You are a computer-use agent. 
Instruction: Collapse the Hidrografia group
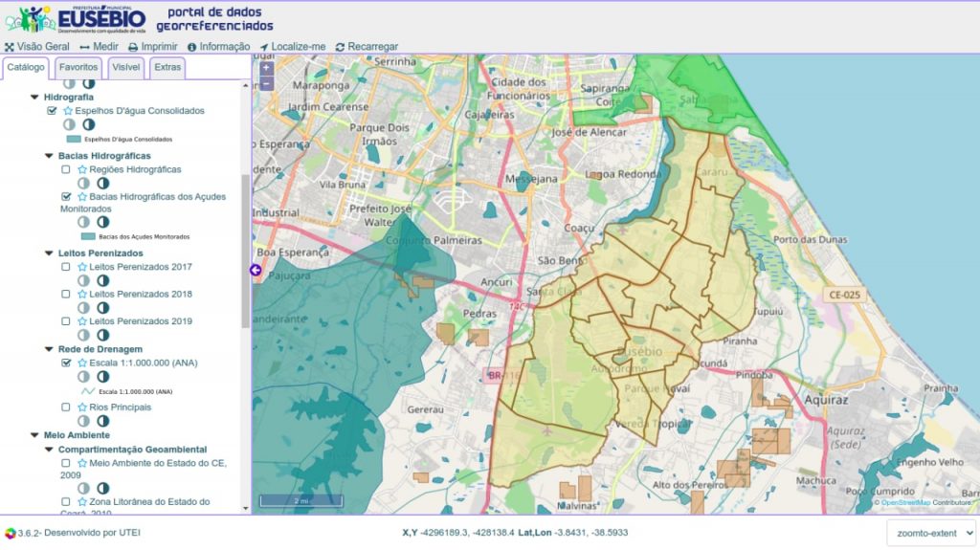click(35, 98)
